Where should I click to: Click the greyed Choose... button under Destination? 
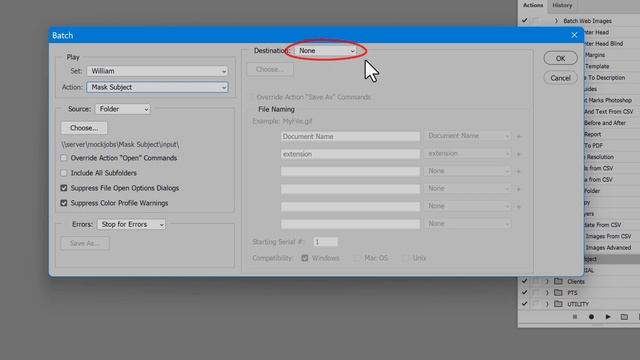click(270, 69)
